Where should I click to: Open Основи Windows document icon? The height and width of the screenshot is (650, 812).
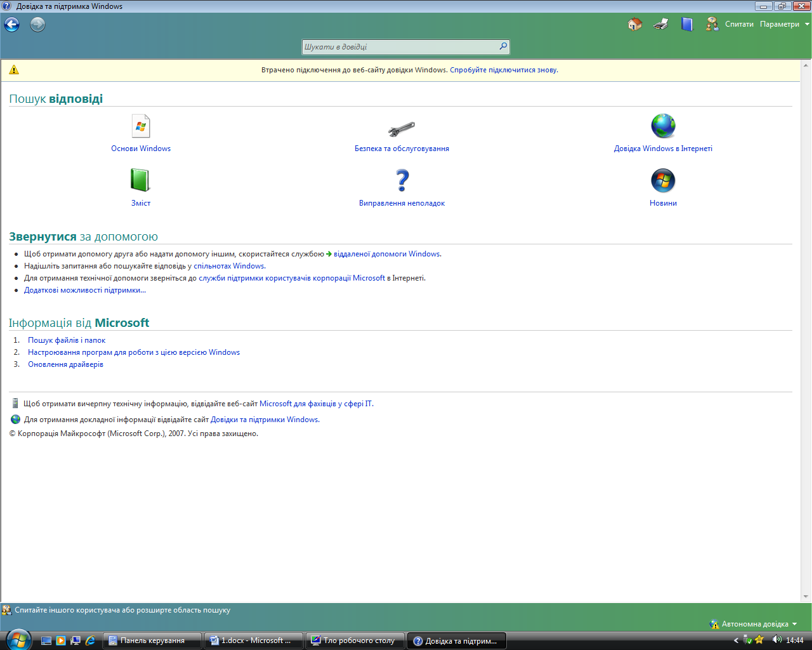(141, 126)
